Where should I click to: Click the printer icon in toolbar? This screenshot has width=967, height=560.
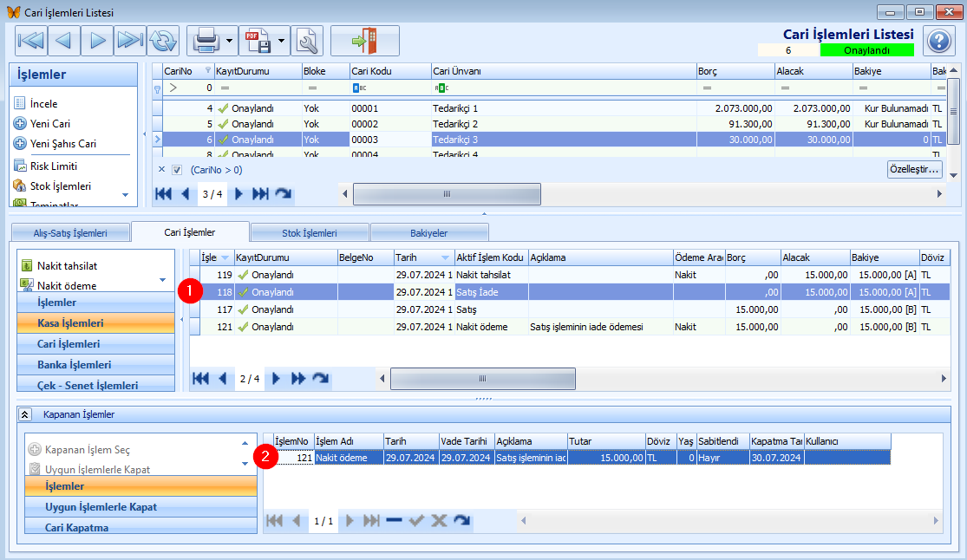206,41
